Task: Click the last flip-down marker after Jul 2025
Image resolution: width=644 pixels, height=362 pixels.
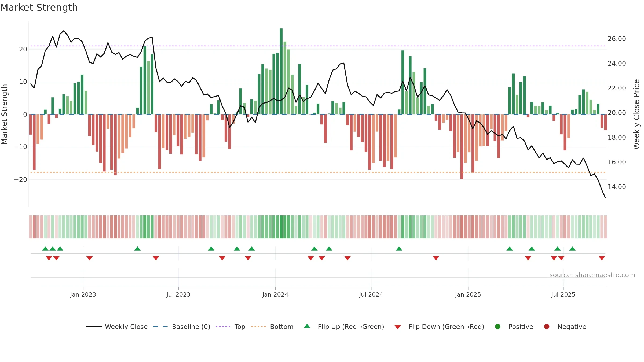Action: [602, 258]
